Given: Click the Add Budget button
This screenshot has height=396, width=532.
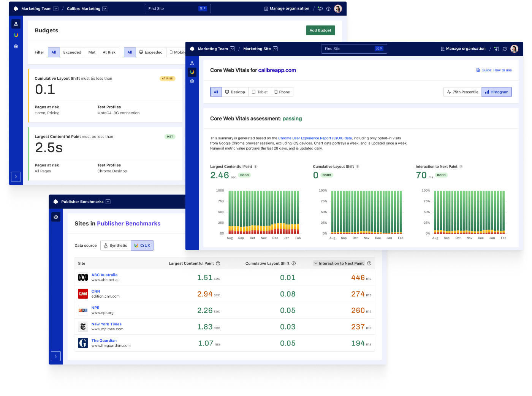Looking at the screenshot, I should point(320,30).
